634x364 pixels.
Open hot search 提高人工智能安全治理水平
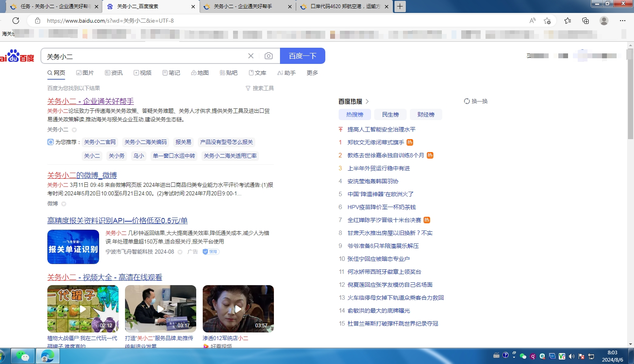382,129
